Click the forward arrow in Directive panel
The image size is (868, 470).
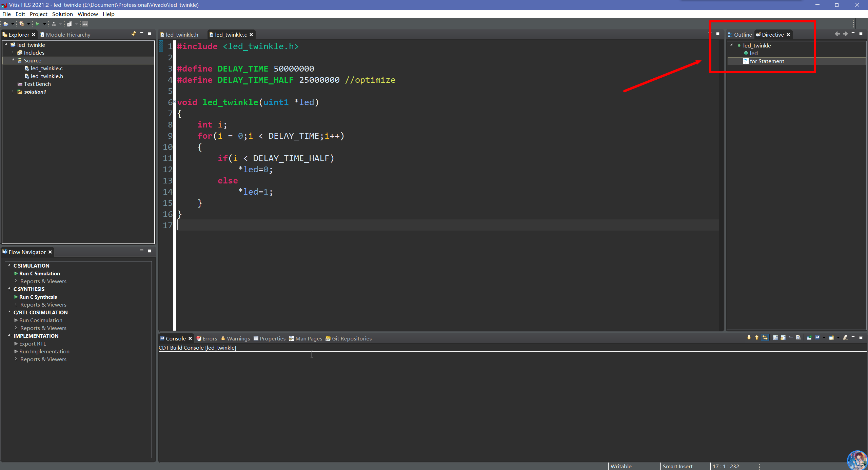tap(845, 34)
